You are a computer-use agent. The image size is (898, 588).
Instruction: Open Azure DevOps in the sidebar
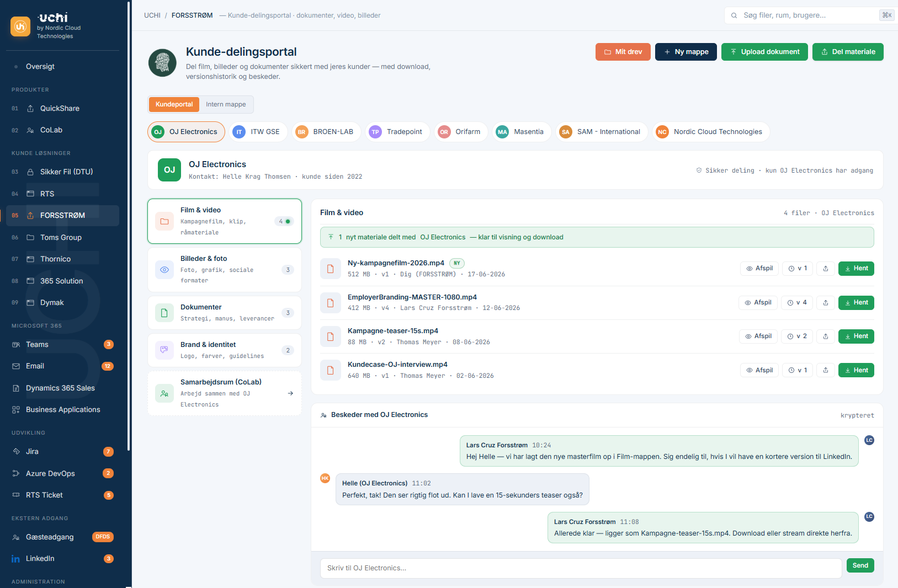pyautogui.click(x=62, y=474)
